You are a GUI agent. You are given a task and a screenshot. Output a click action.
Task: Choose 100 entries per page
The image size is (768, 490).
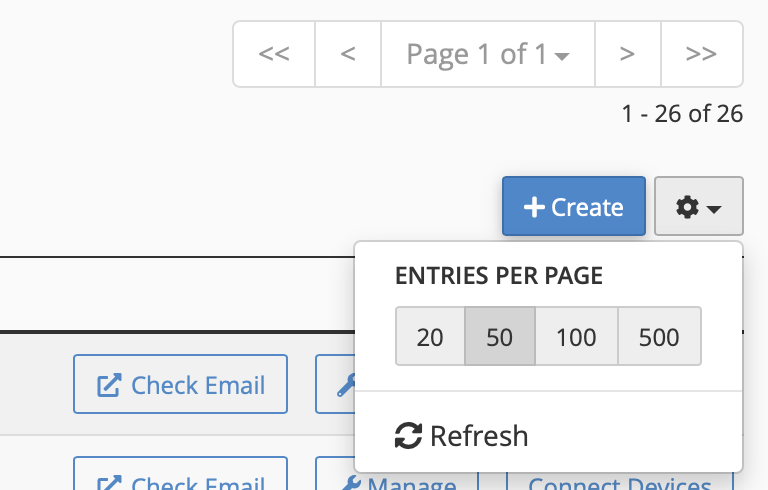(576, 337)
